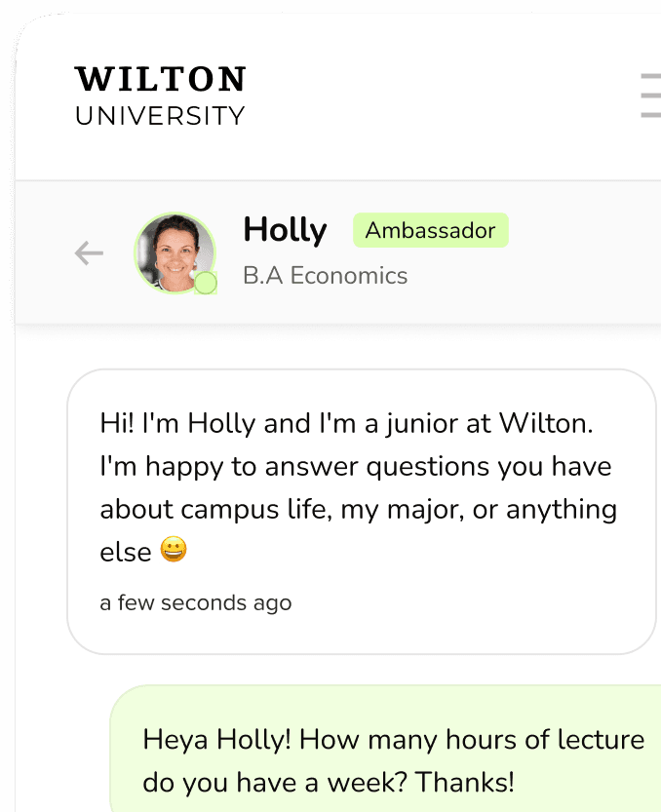This screenshot has width=661, height=812.
Task: Click the green online status dot
Action: (x=205, y=284)
